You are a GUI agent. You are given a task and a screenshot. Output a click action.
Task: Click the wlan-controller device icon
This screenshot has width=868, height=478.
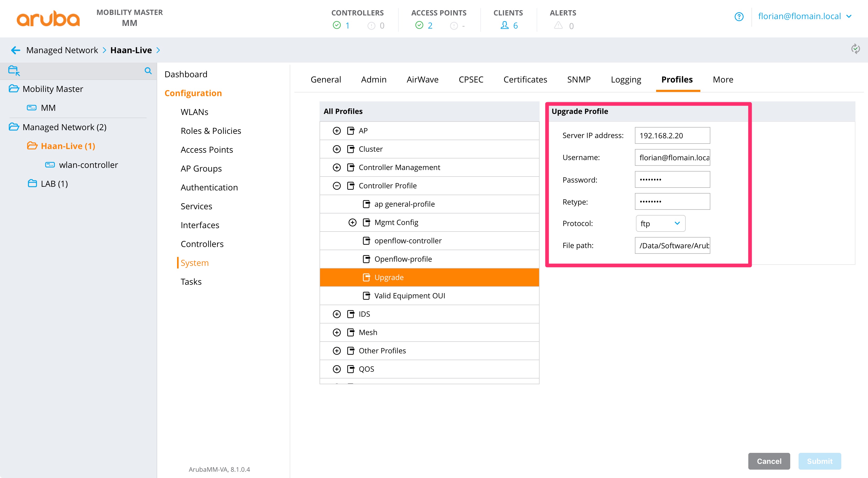click(50, 165)
